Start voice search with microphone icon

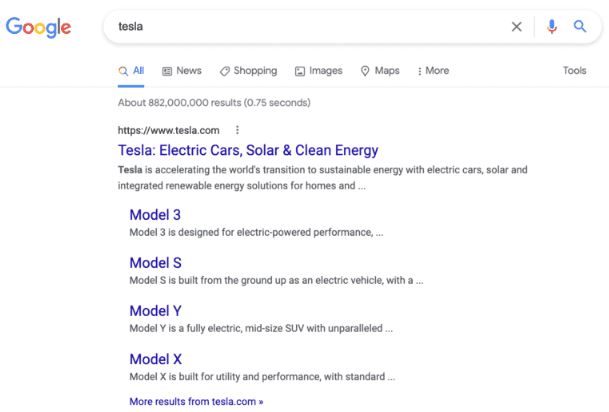[552, 27]
